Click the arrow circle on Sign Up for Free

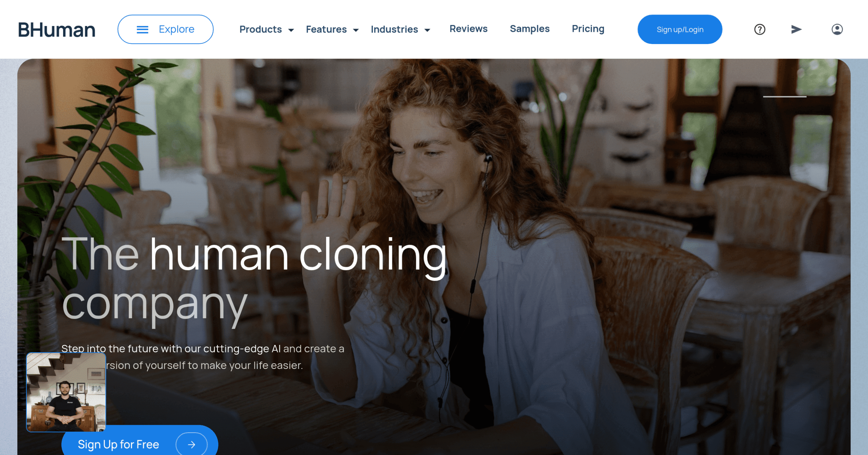pos(192,444)
